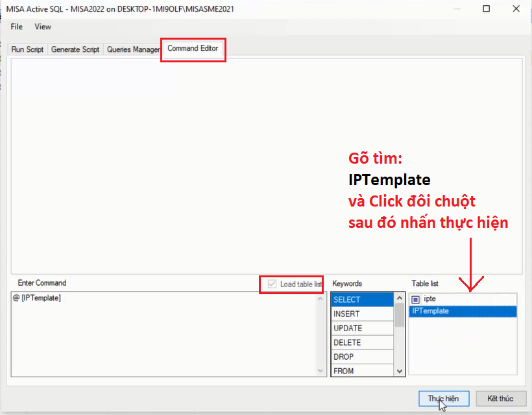532x415 pixels.
Task: Select the FROM keyword
Action: pos(363,370)
